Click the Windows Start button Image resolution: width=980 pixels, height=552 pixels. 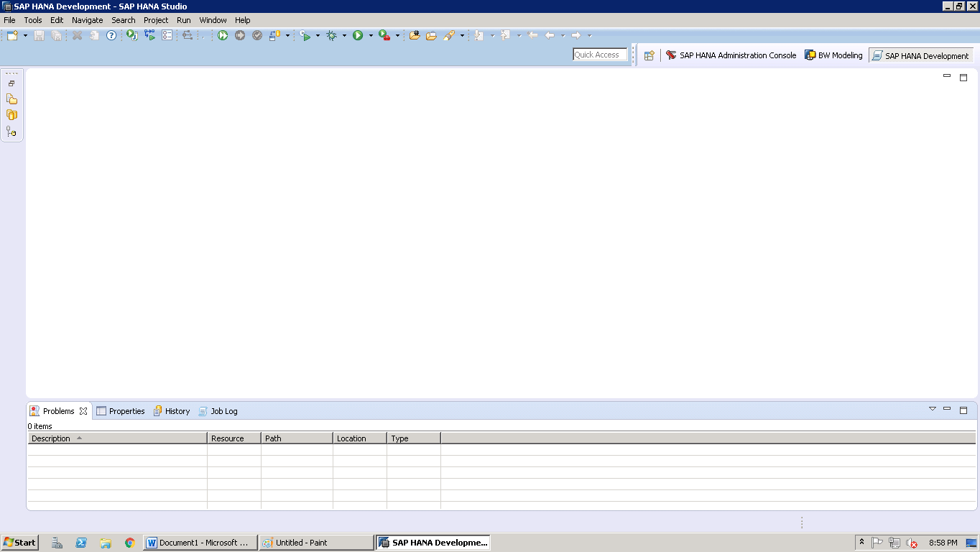[x=20, y=543]
